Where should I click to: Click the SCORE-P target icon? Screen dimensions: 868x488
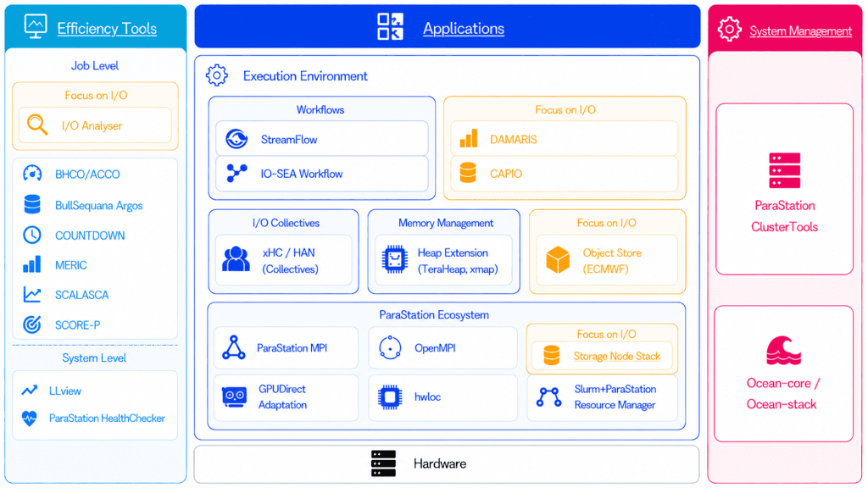pos(32,324)
